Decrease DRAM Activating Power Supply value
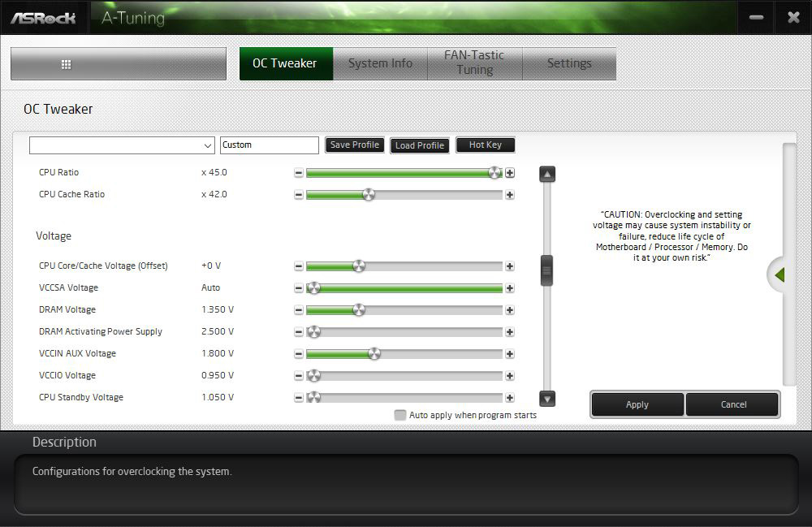The width and height of the screenshot is (812, 527). click(x=298, y=332)
